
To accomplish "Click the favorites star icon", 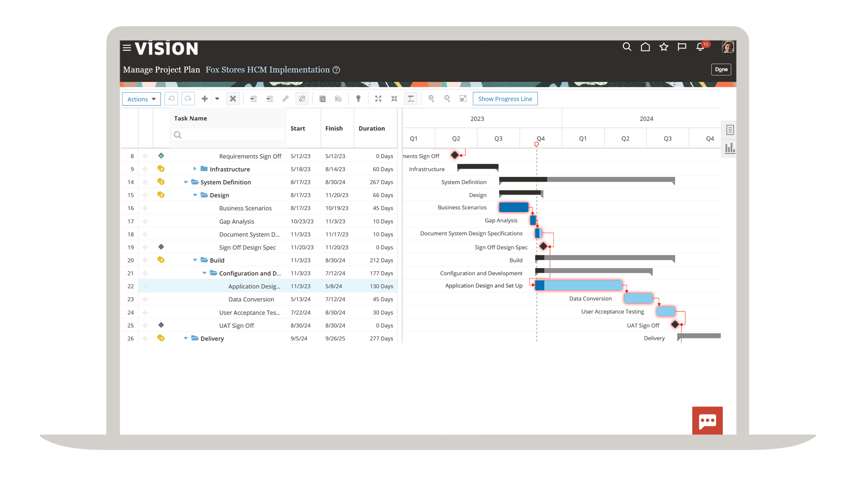I will (x=664, y=47).
